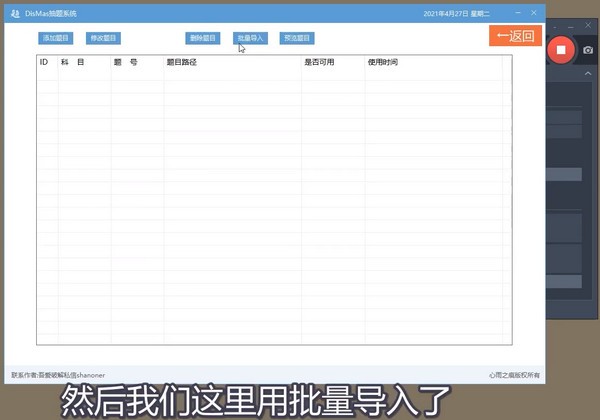
Task: Open 修改题目 to edit a question
Action: pyautogui.click(x=103, y=38)
